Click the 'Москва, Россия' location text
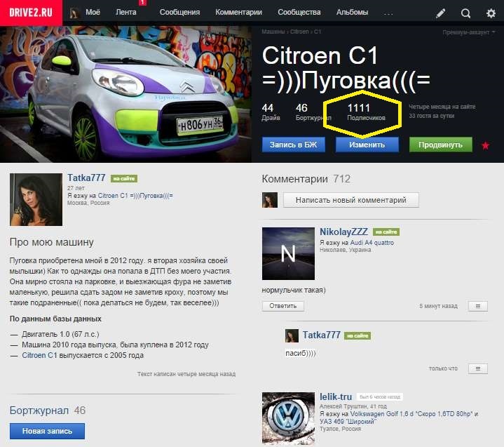The width and height of the screenshot is (504, 447). [x=88, y=203]
